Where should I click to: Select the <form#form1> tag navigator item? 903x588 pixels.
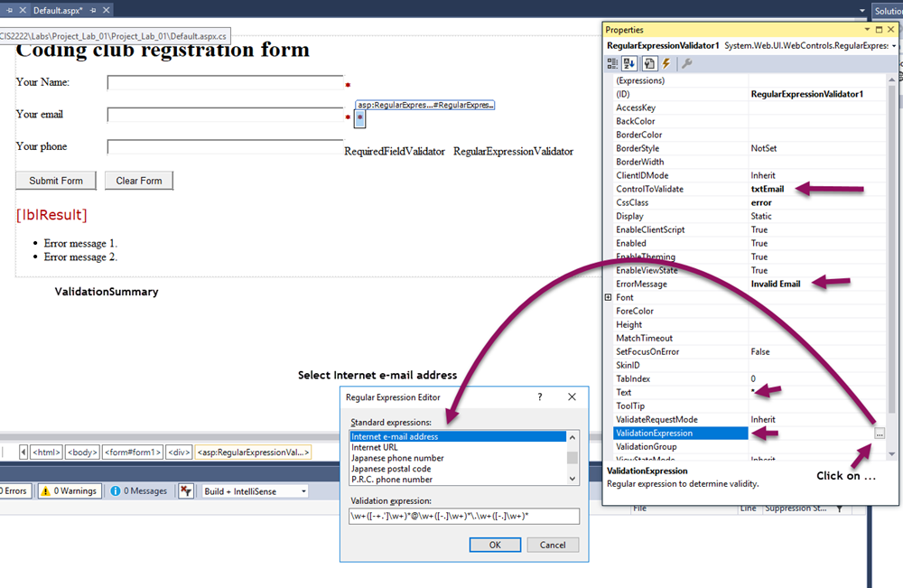133,453
